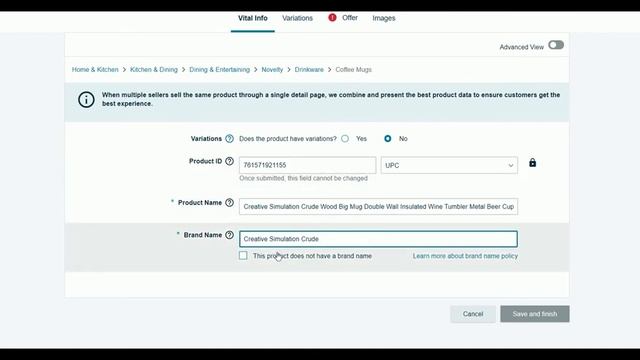The height and width of the screenshot is (360, 640).
Task: Click the Product Name input field
Action: tap(379, 207)
